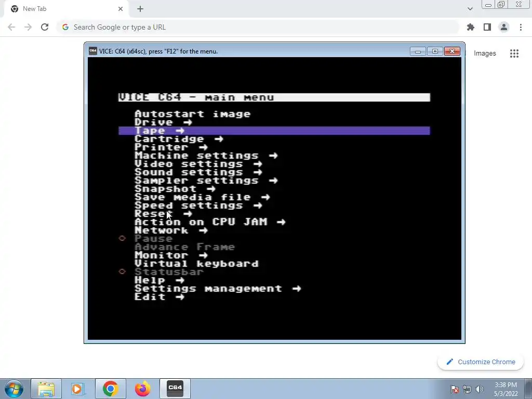Open the Google apps grid
The height and width of the screenshot is (399, 532).
514,54
